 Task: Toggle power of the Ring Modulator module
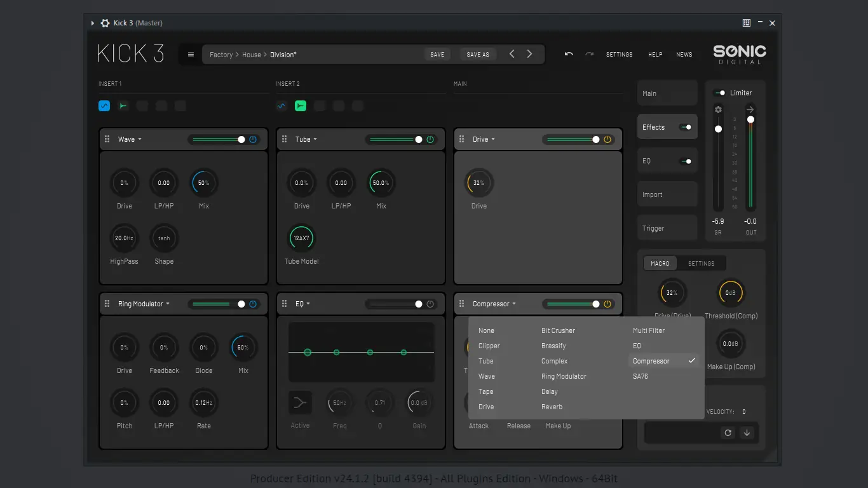click(253, 304)
